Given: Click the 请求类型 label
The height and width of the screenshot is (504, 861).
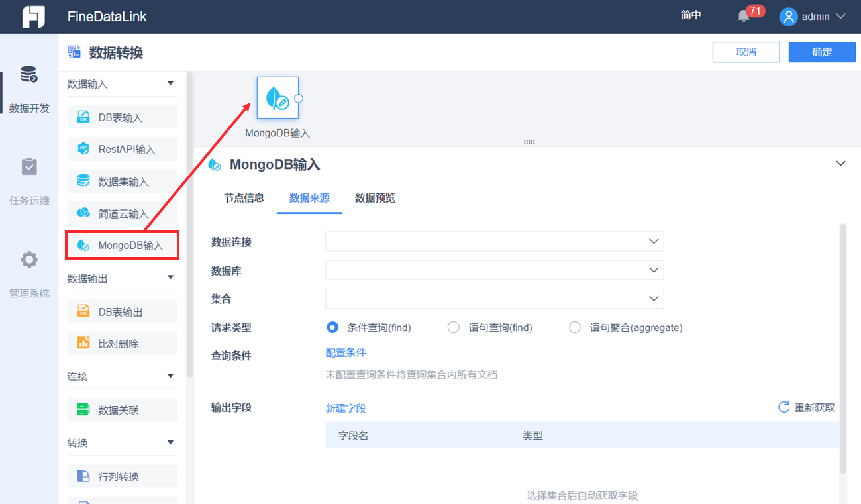Looking at the screenshot, I should coord(231,327).
